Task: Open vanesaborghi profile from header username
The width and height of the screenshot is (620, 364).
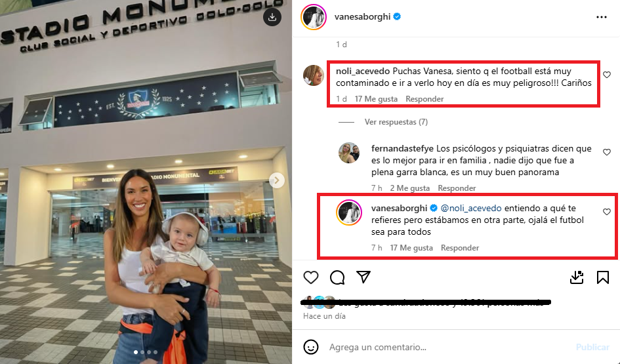Action: 363,16
